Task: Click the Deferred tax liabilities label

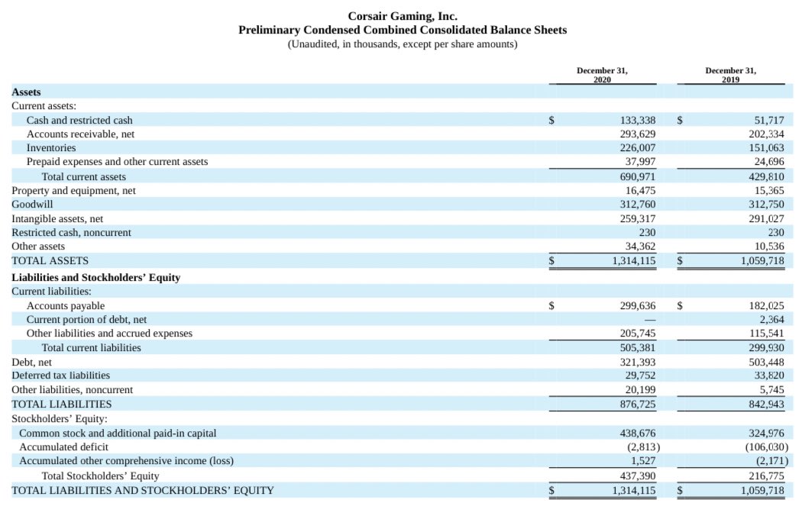Action: tap(61, 376)
